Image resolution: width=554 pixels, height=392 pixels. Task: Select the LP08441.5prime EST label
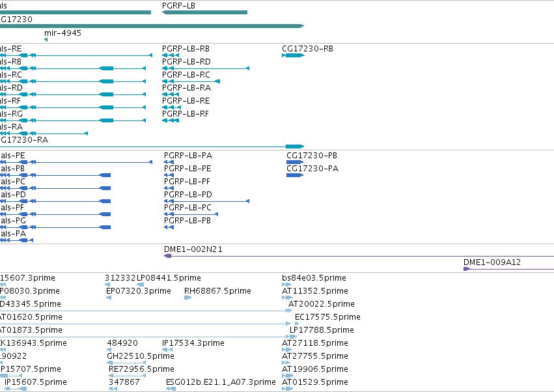169,278
